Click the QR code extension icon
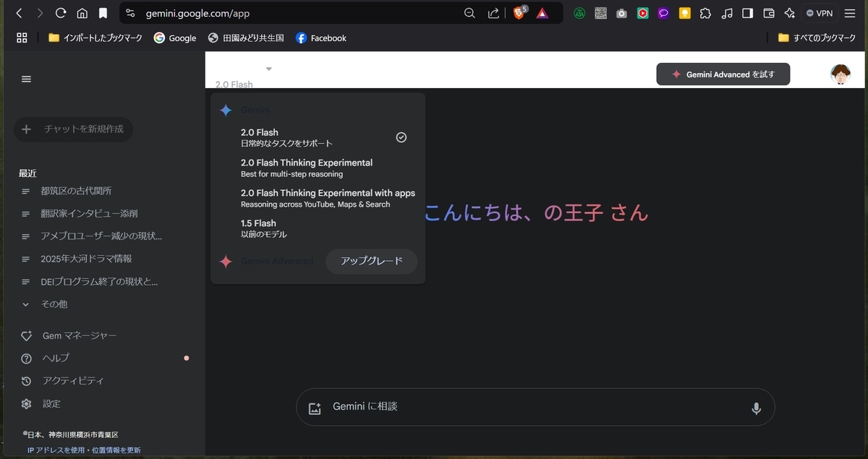 (600, 13)
